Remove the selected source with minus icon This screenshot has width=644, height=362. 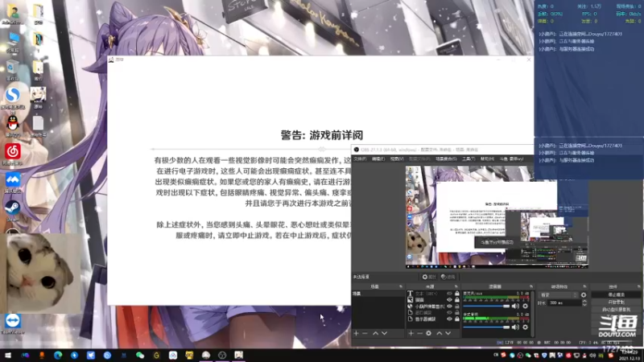(x=419, y=333)
